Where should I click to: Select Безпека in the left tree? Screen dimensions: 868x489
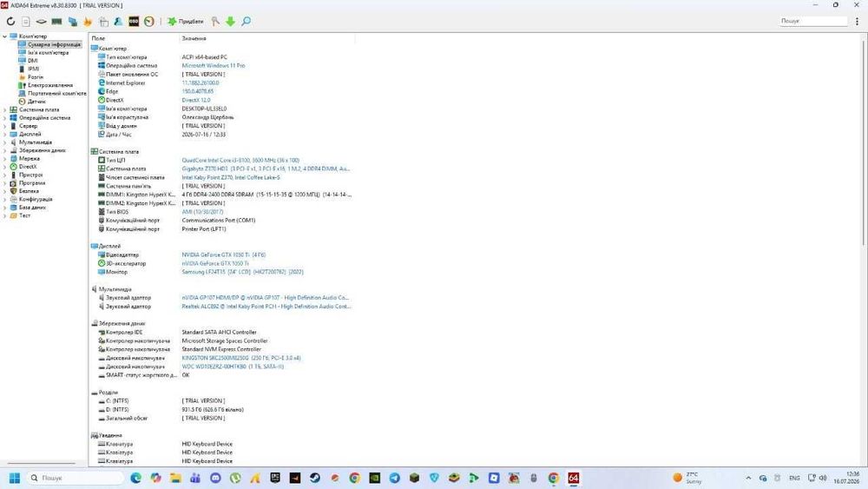click(29, 191)
